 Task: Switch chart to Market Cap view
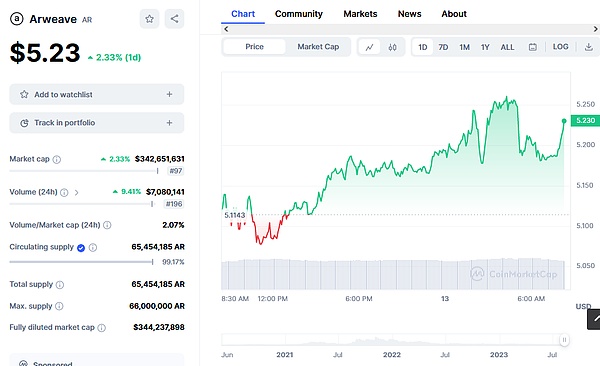[318, 47]
